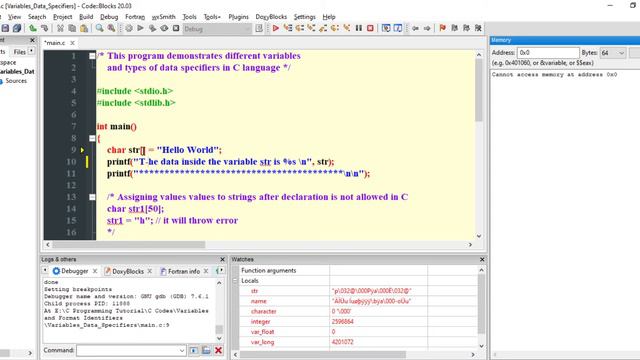Click the Save file toolbar icon
This screenshot has width=640, height=360.
point(5,28)
